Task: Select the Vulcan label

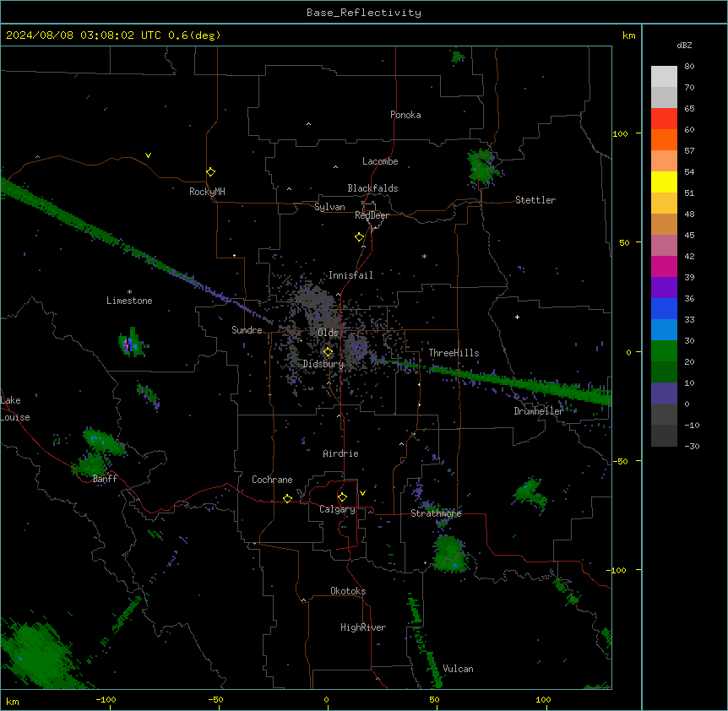Action: point(459,669)
